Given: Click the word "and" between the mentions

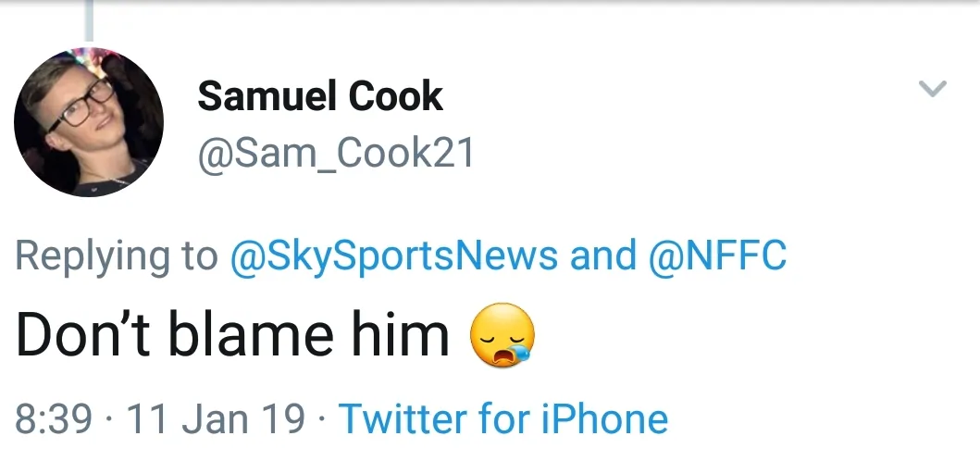Looking at the screenshot, I should [x=602, y=255].
